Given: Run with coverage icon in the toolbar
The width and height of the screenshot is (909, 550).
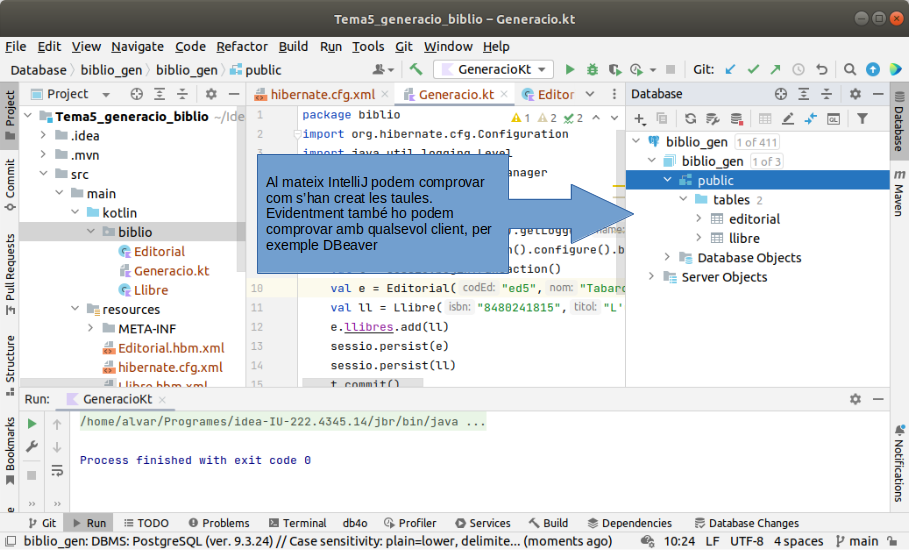Looking at the screenshot, I should tap(615, 70).
